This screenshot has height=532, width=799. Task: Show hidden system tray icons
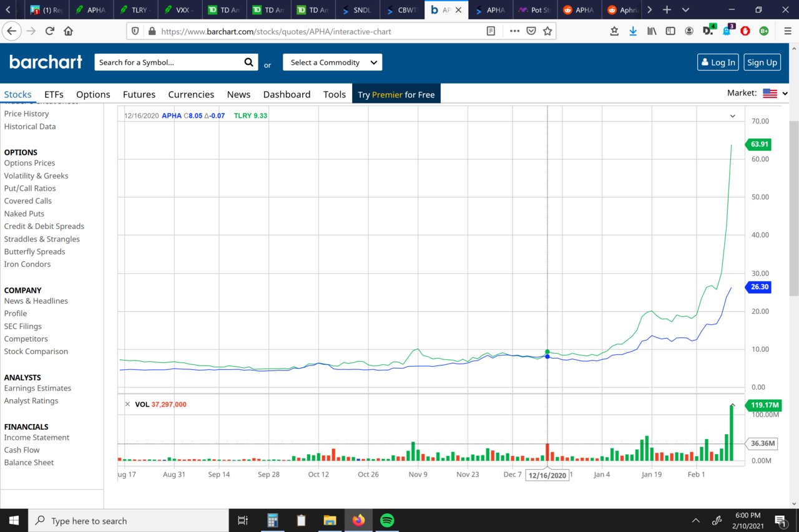[x=696, y=520]
